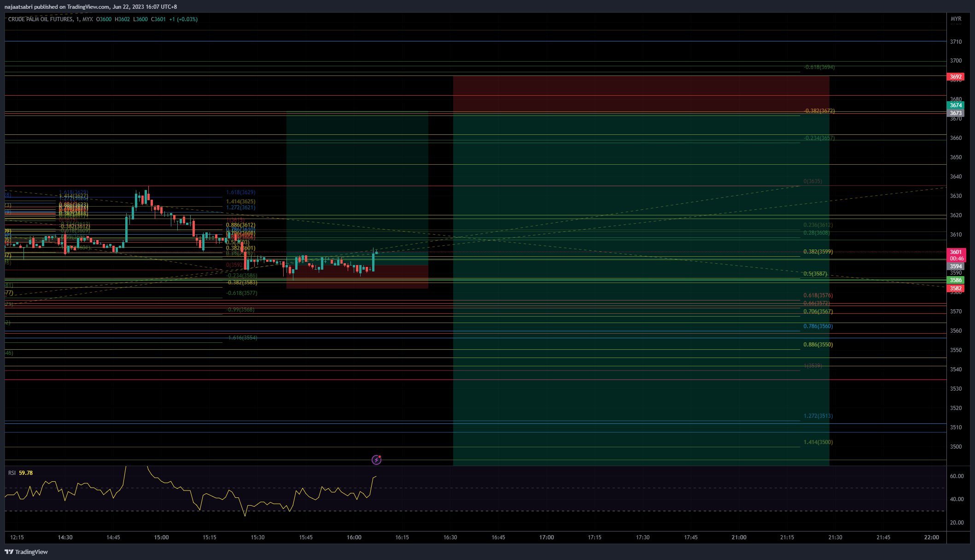Click the -0.234(3657) Fibonacci label
Screen dimensions: 975x560
click(819, 138)
